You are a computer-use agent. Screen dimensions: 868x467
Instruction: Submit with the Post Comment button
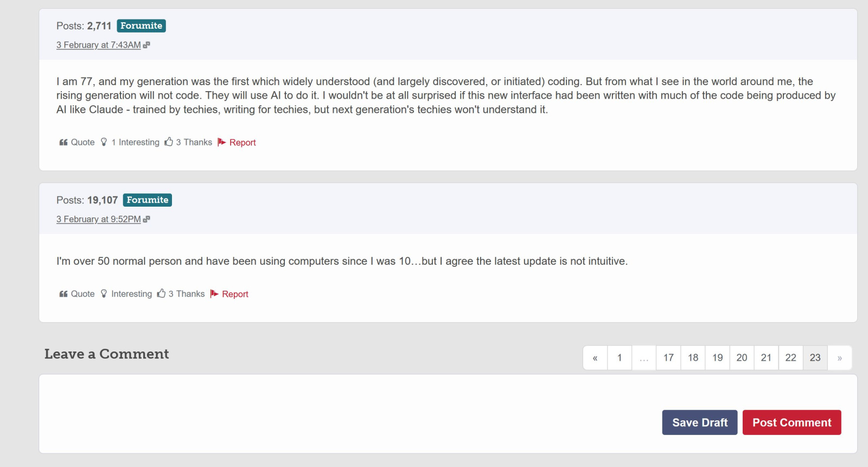[x=792, y=423]
